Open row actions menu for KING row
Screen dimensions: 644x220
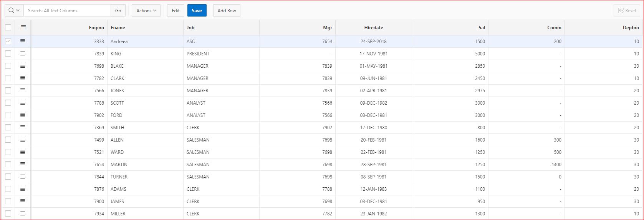coord(23,53)
